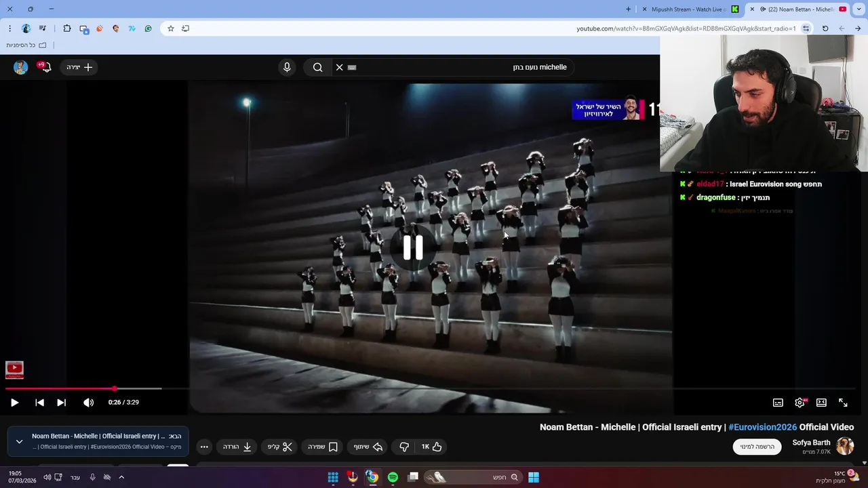Reload the page

[x=825, y=28]
